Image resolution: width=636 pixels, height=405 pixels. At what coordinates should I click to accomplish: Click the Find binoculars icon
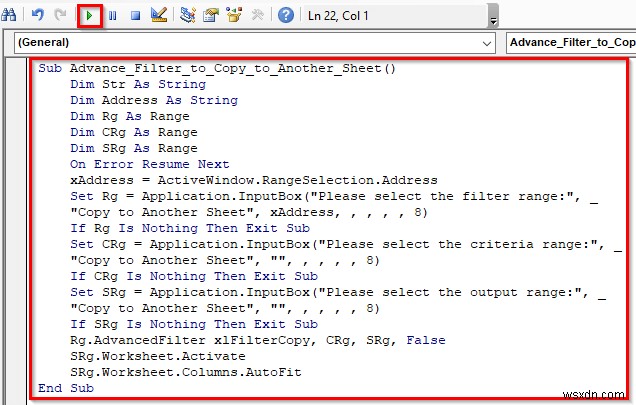pyautogui.click(x=9, y=15)
